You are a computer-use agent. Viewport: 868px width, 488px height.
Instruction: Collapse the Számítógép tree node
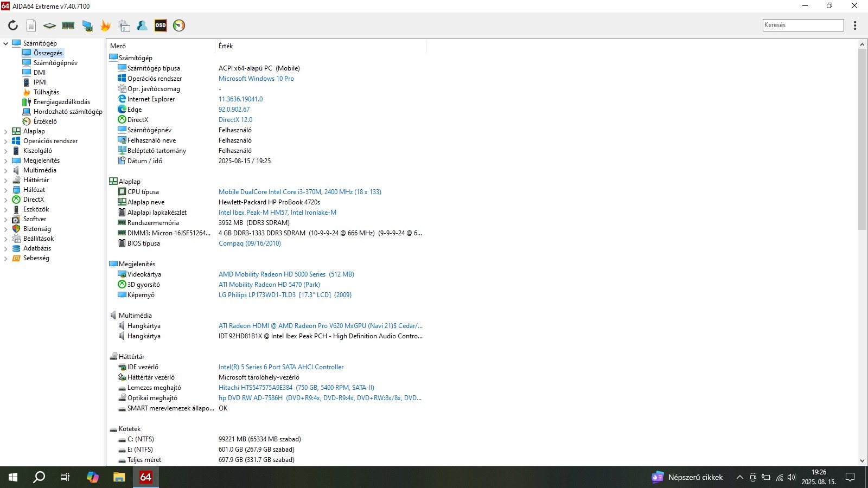tap(6, 43)
